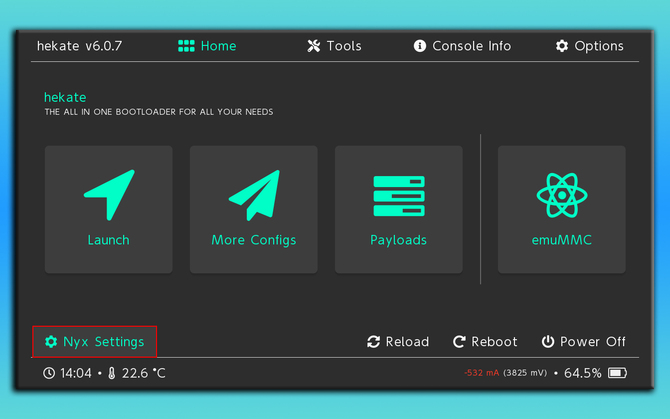Select the Payloads label
The image size is (670, 419).
click(398, 240)
